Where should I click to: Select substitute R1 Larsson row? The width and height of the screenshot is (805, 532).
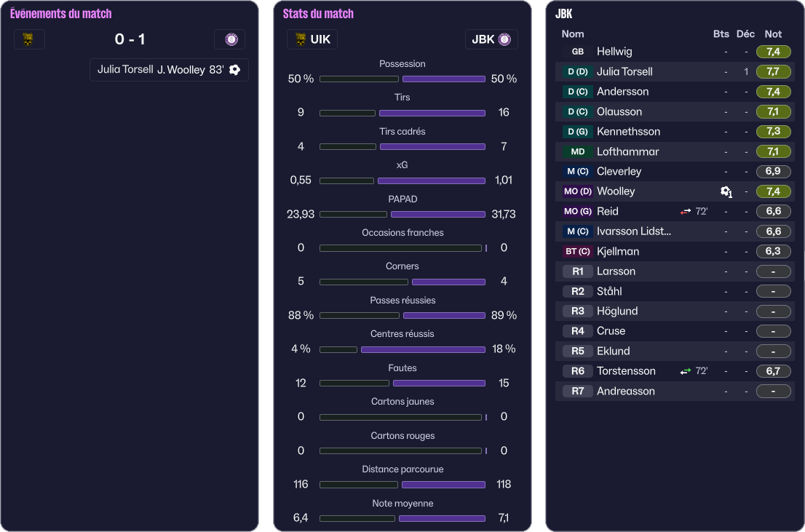616,271
